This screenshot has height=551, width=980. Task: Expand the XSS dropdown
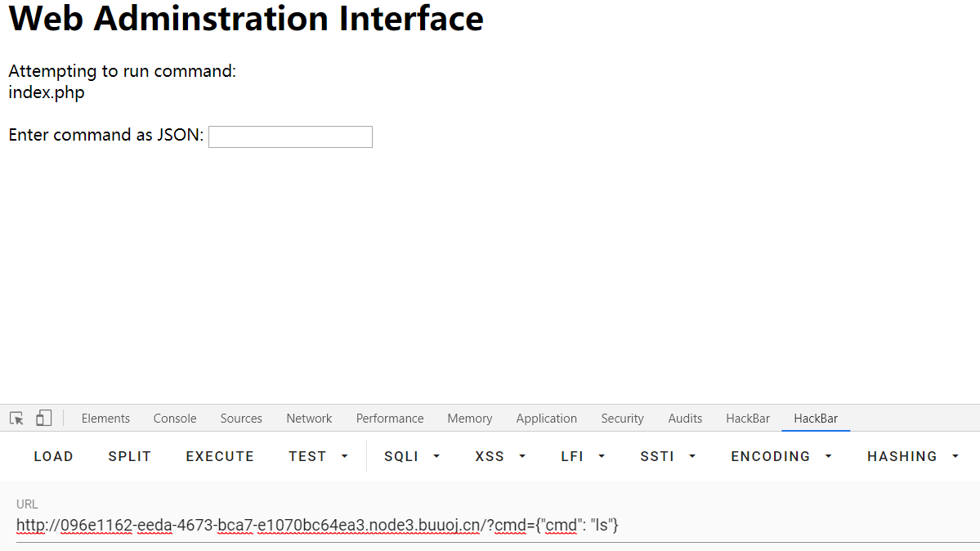coord(500,456)
